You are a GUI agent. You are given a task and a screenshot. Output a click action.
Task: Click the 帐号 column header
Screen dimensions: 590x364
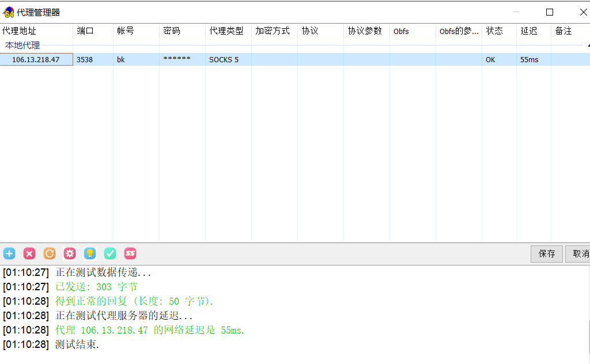click(136, 31)
